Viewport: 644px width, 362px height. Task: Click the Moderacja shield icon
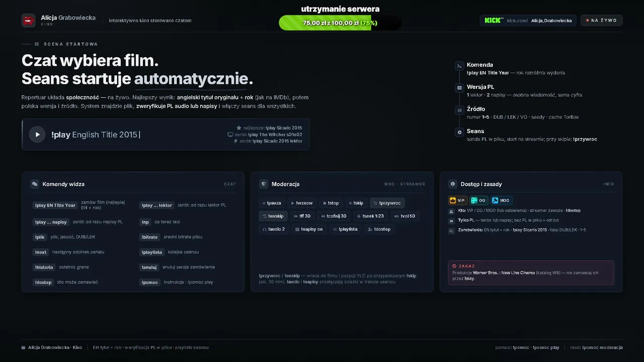click(x=264, y=184)
